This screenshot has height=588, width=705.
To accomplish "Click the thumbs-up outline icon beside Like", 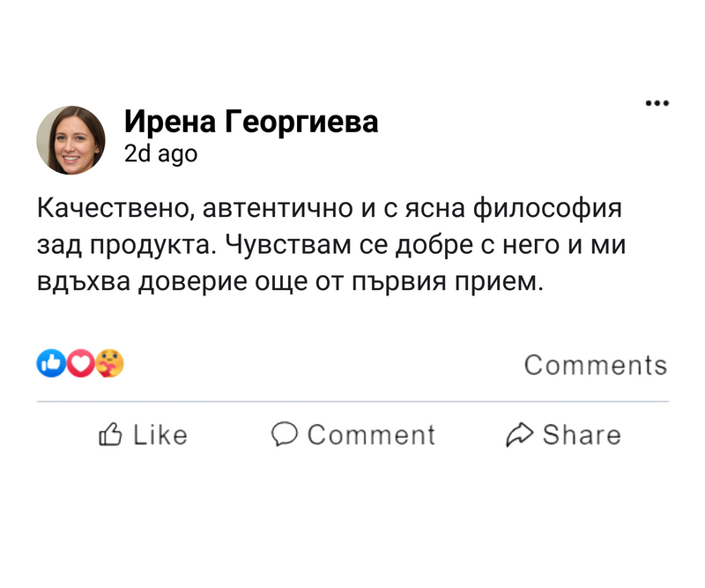I will (110, 434).
